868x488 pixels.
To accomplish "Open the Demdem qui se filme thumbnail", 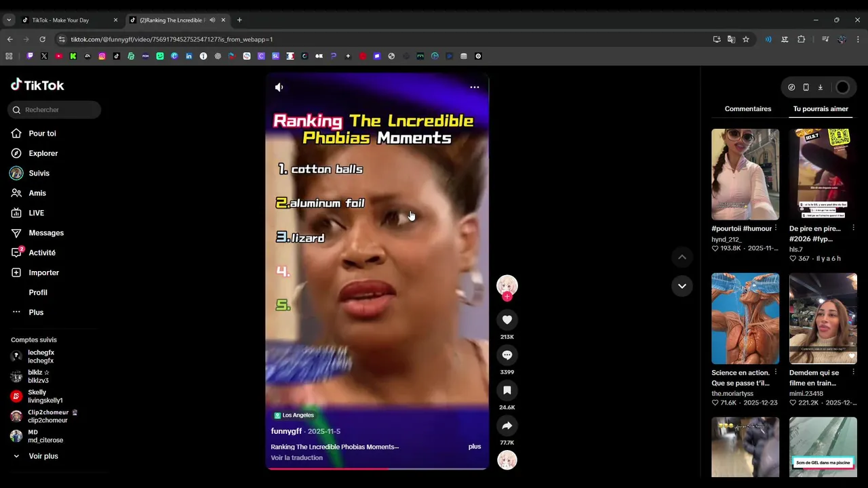I will (823, 319).
